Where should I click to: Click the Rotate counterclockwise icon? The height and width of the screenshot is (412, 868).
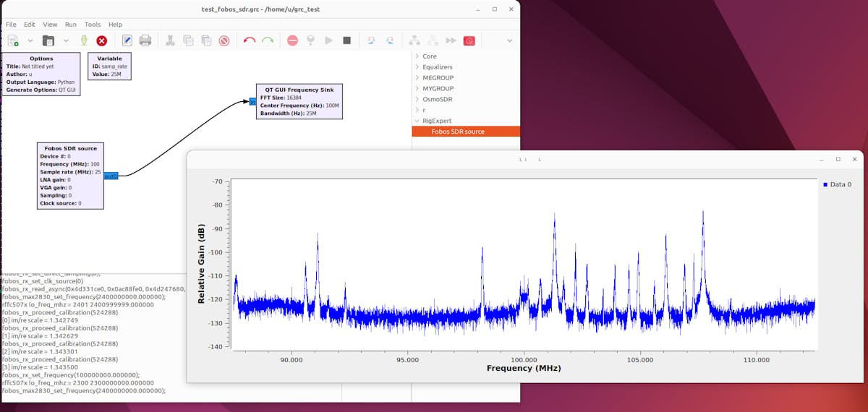(372, 40)
